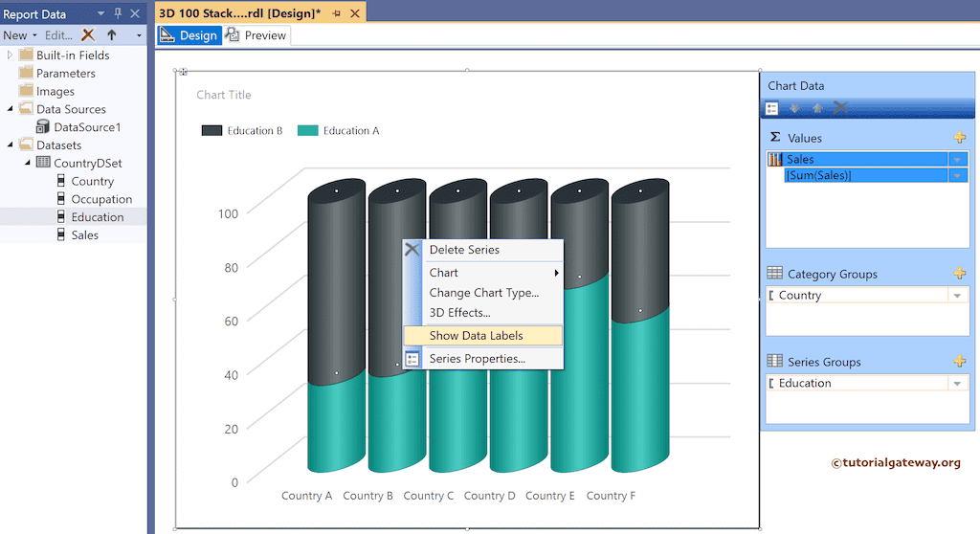The height and width of the screenshot is (534, 980).
Task: Select the Occupation field
Action: 101,199
